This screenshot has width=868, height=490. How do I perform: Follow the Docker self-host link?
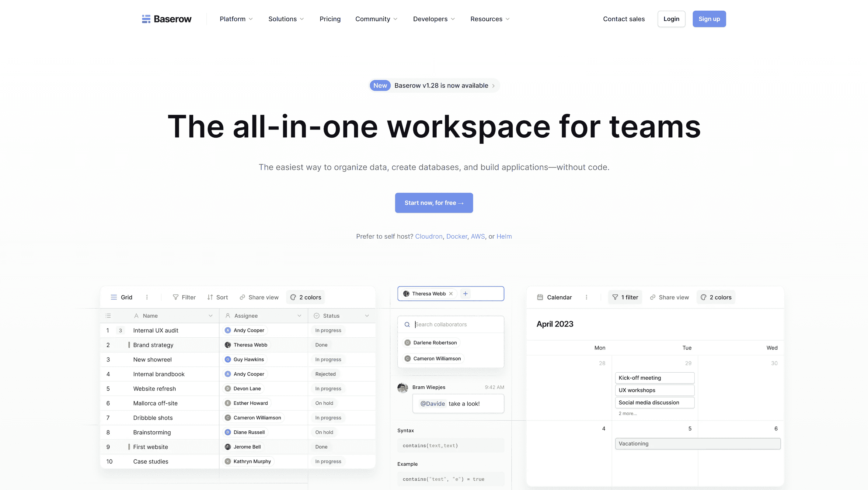(457, 236)
